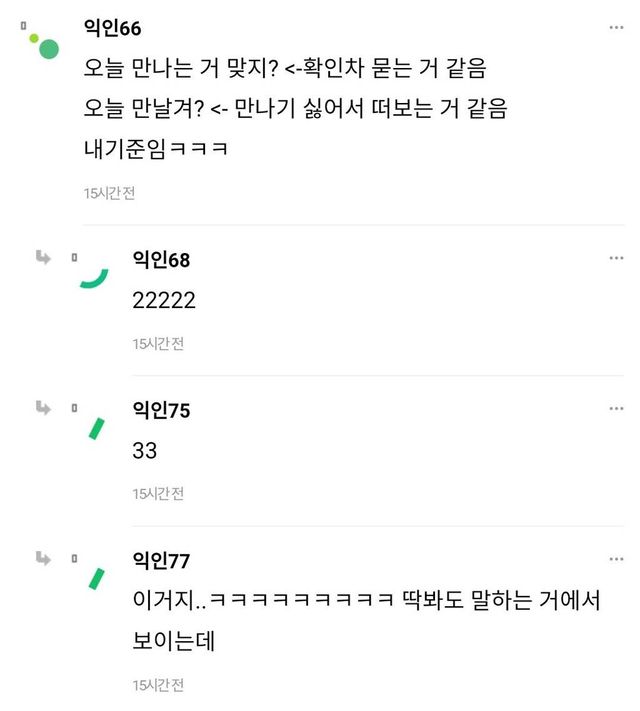
Task: Click the reply text "33"
Action: (x=145, y=451)
